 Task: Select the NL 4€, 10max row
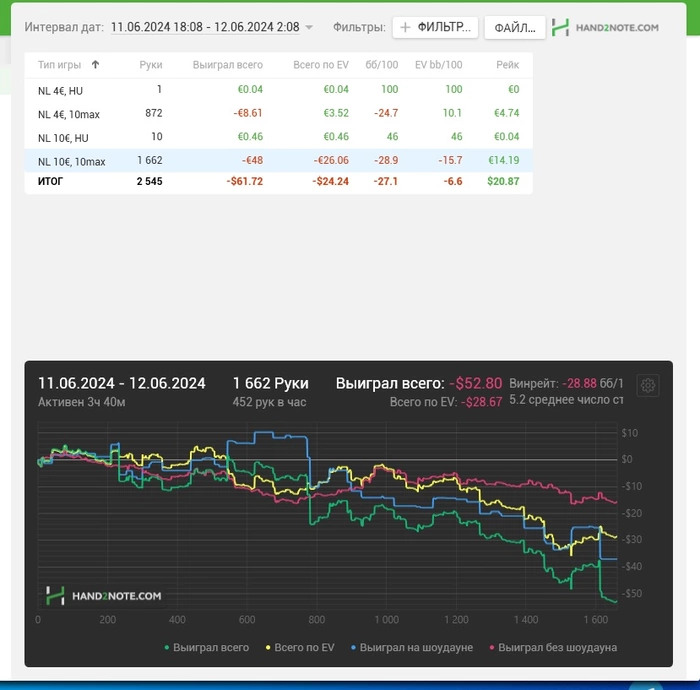click(x=279, y=114)
